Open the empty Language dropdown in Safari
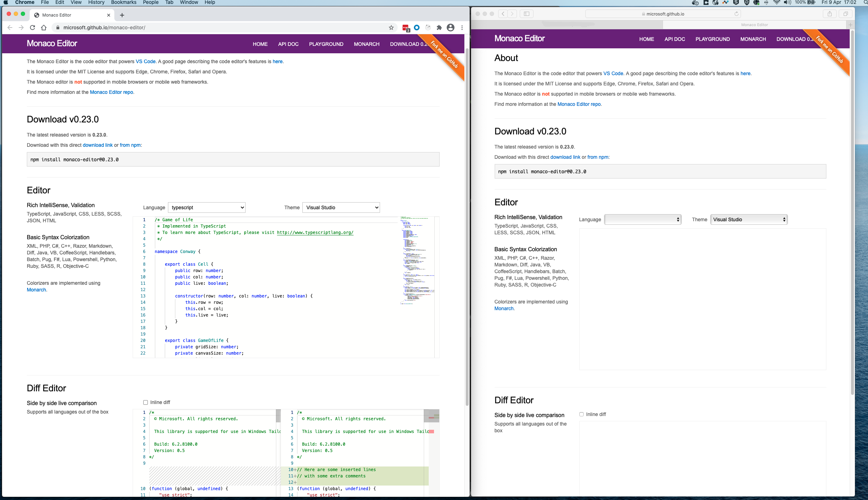Viewport: 868px width, 500px height. coord(643,219)
